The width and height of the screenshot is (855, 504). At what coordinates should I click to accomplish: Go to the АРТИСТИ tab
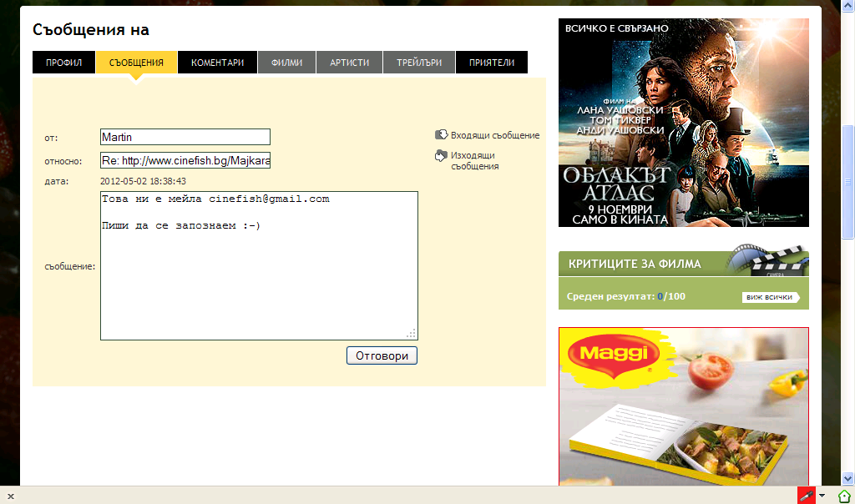pyautogui.click(x=349, y=63)
